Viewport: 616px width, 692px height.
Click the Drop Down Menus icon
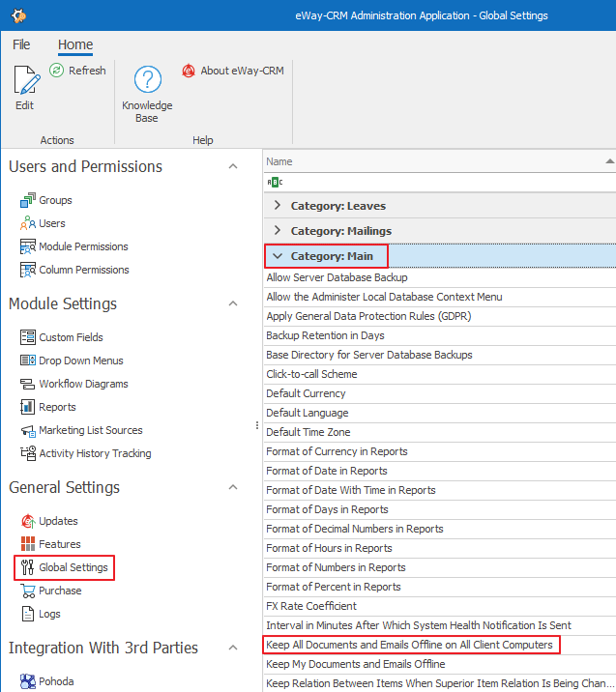(28, 360)
